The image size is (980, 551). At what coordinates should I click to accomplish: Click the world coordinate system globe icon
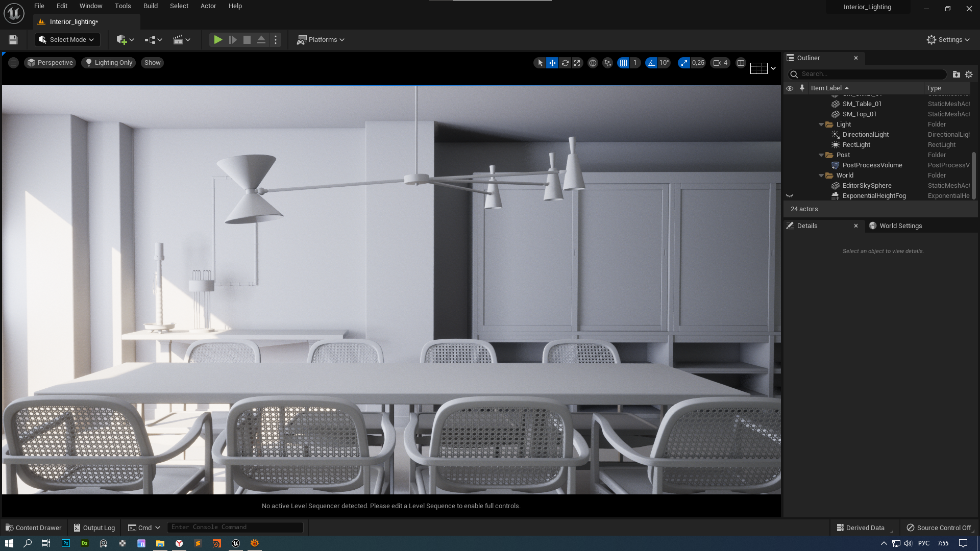[x=593, y=63]
